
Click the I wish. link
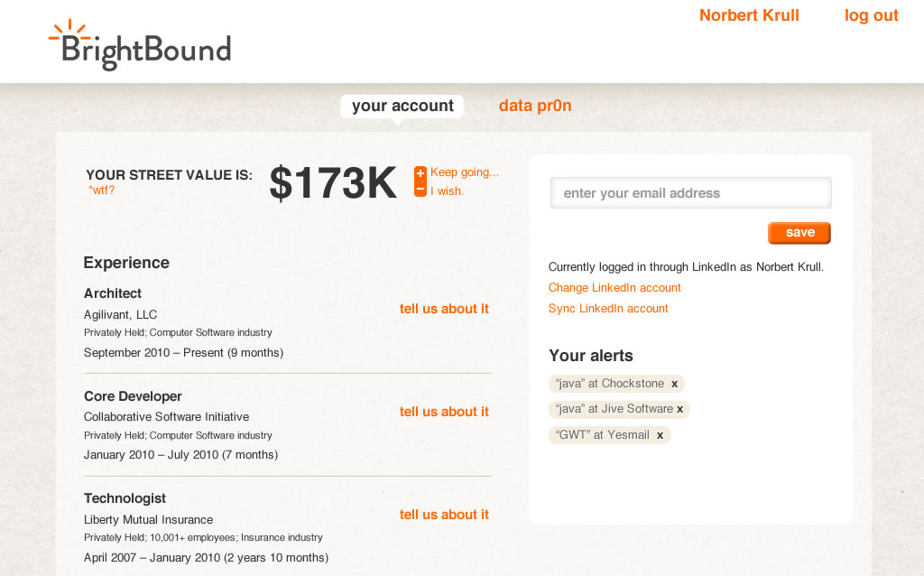[x=447, y=191]
